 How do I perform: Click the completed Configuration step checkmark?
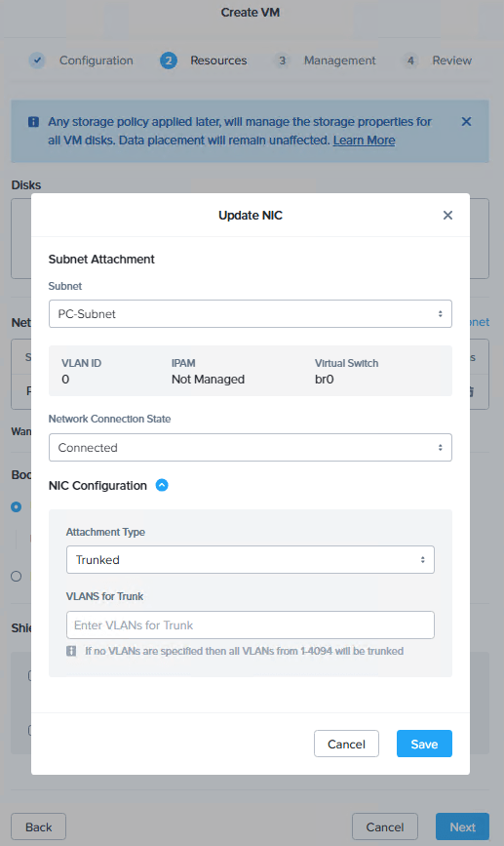37,60
